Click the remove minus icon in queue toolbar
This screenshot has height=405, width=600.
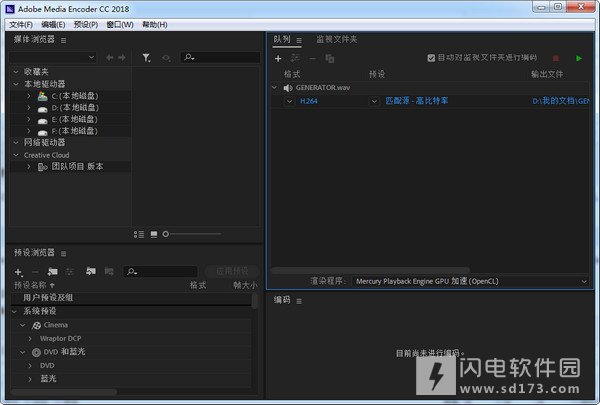tap(312, 59)
